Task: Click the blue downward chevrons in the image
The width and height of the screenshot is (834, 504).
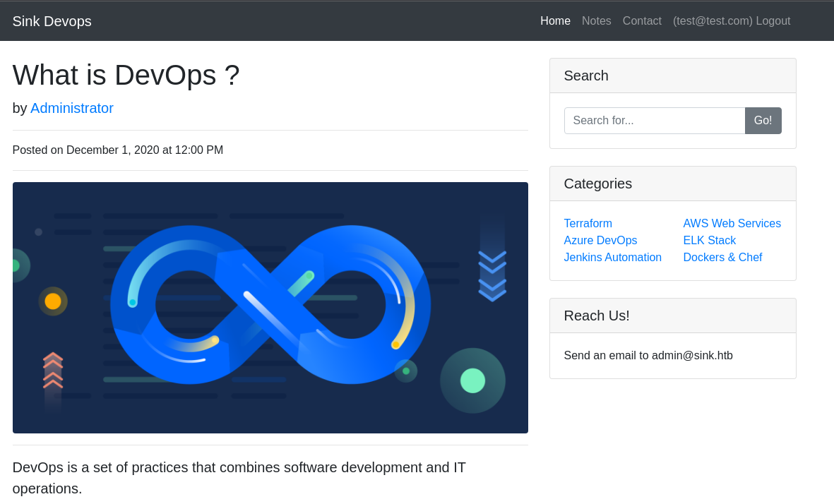Action: (492, 275)
